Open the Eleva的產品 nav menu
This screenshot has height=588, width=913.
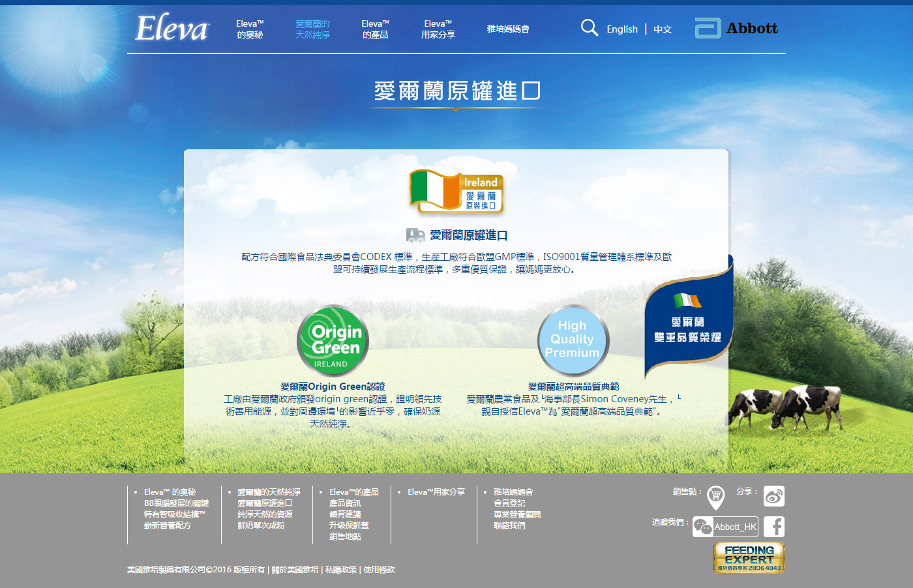coord(375,29)
